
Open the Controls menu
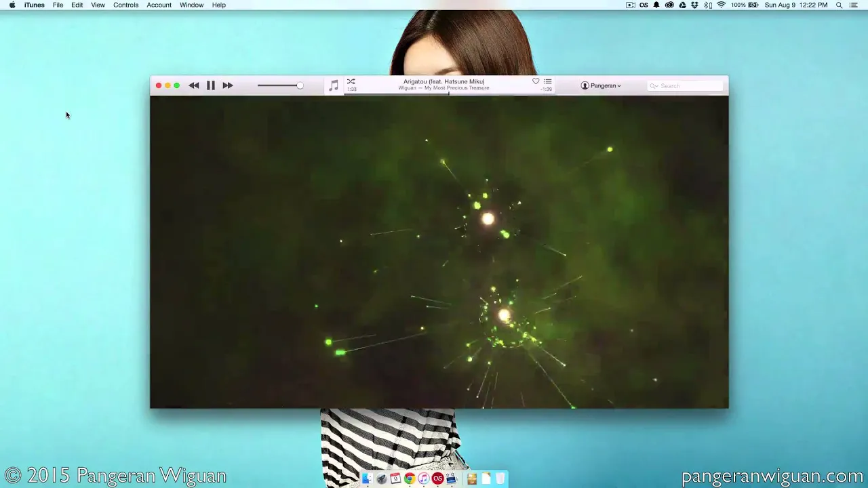tap(126, 5)
